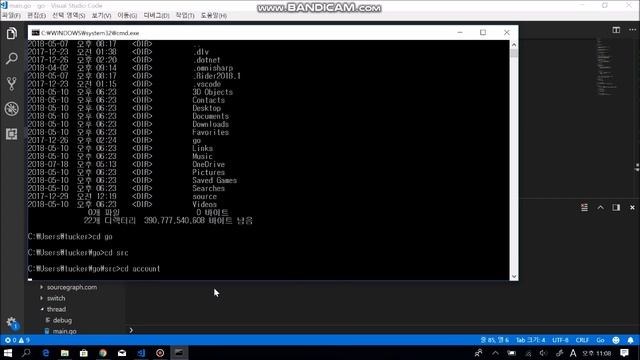Viewport: 640px width, 360px height.
Task: Minimize the cmd.exe window
Action: tap(460, 33)
